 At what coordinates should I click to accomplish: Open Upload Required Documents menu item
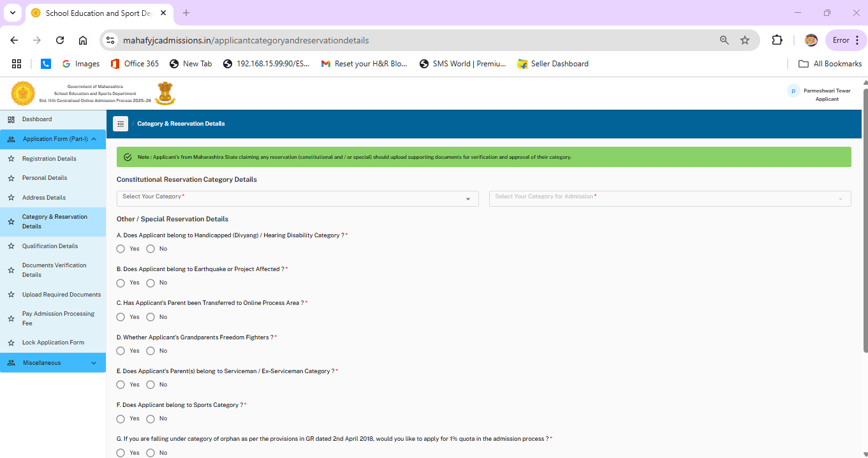[x=61, y=295]
